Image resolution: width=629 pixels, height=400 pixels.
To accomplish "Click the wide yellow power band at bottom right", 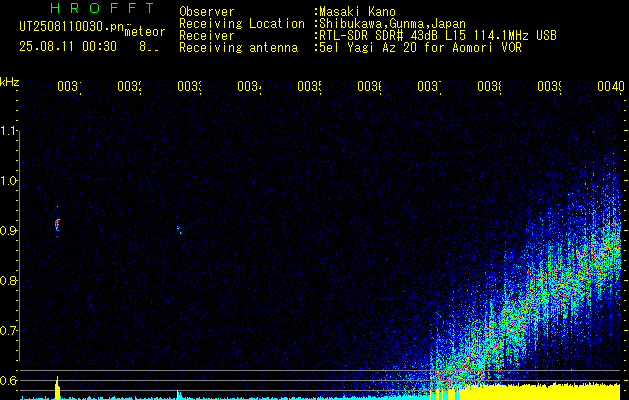I will (540, 392).
